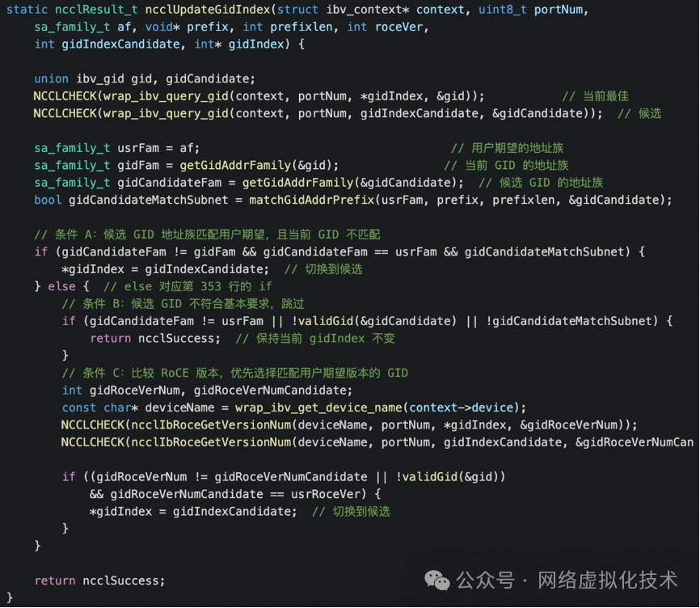Select the parameter portNum in the function signature
This screenshot has height=608, width=700.
[x=559, y=10]
